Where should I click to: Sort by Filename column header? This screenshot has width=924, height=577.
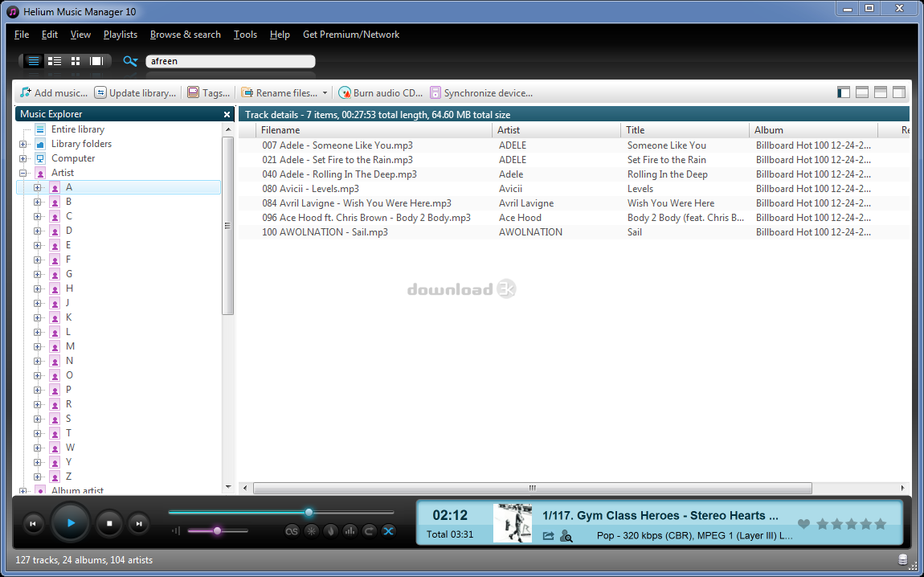pyautogui.click(x=374, y=129)
